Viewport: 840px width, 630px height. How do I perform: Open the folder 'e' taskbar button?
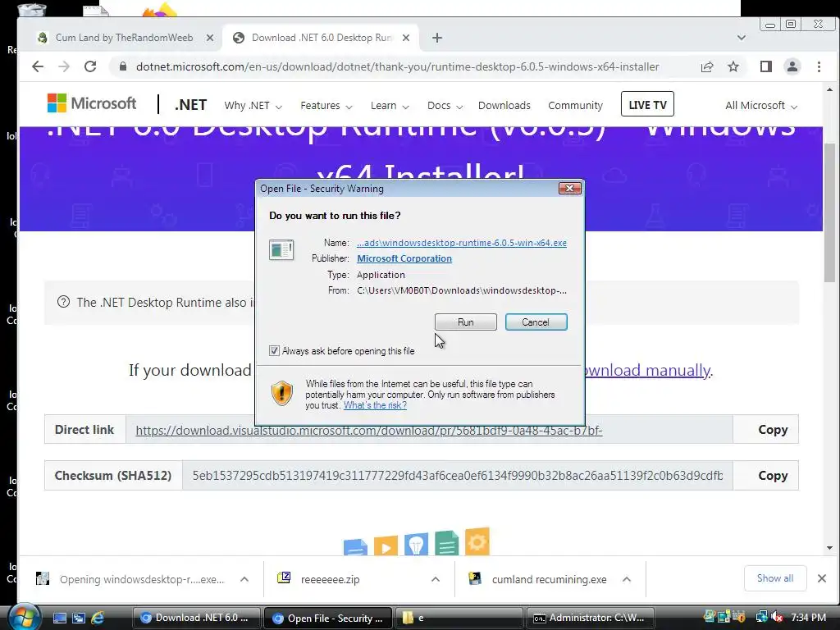pyautogui.click(x=459, y=618)
